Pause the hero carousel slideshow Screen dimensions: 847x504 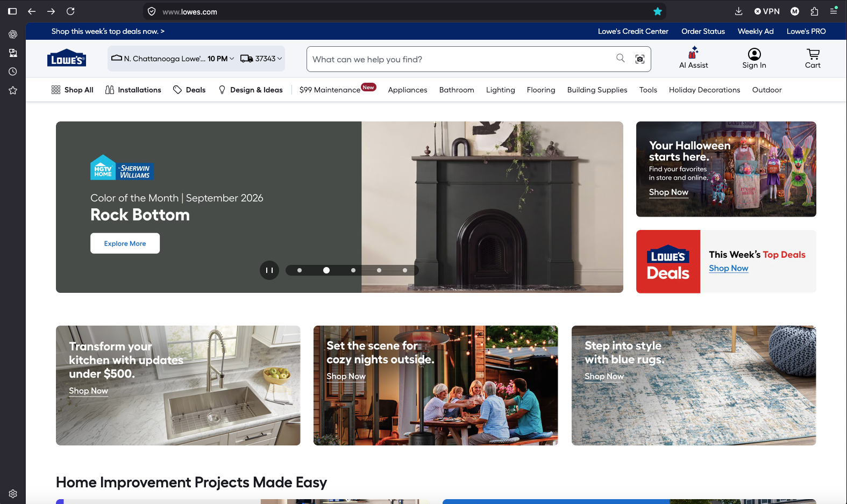(269, 270)
